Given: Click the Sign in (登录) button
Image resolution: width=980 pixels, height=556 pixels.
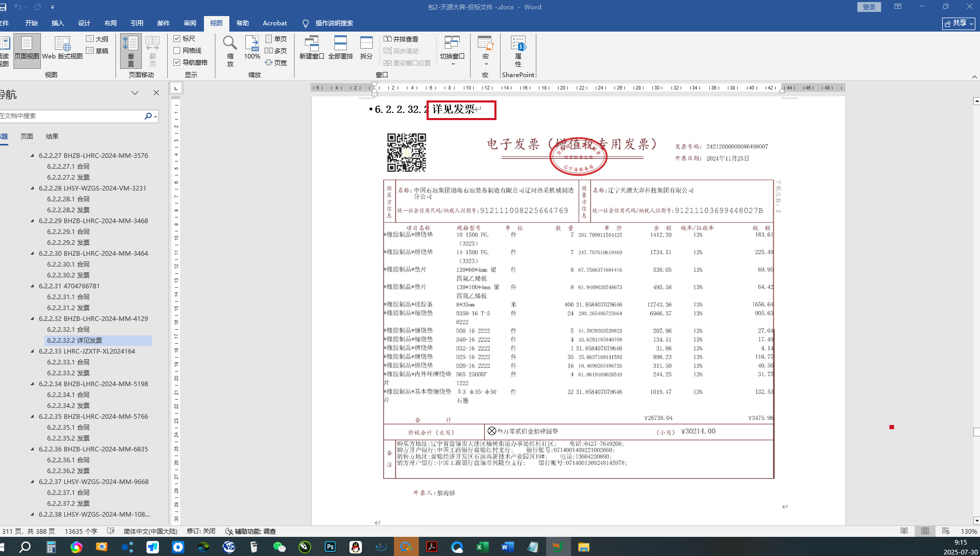Looking at the screenshot, I should point(869,7).
